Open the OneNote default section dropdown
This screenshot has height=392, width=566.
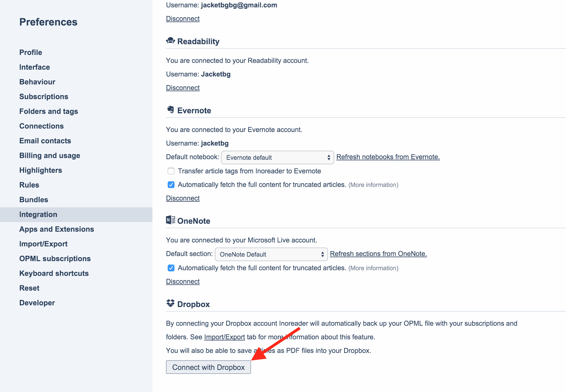click(x=271, y=254)
